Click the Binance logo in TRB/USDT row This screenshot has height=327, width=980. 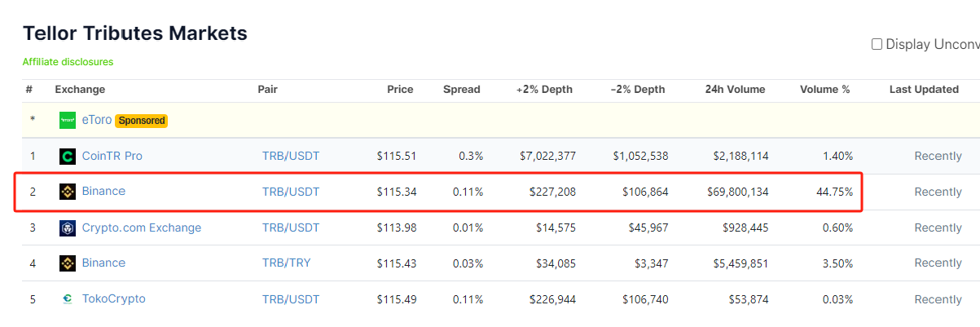pos(68,192)
